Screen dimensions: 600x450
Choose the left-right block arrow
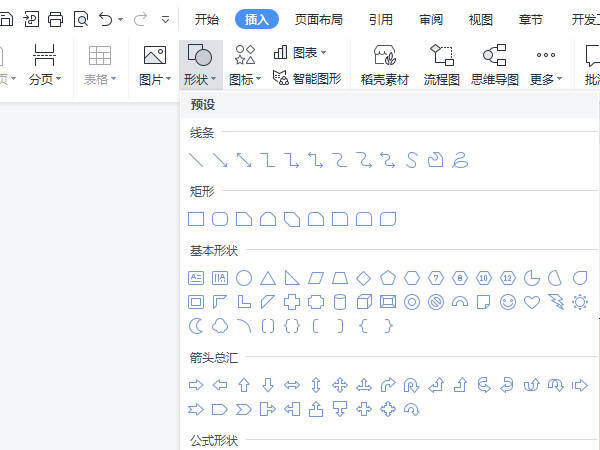coord(292,385)
